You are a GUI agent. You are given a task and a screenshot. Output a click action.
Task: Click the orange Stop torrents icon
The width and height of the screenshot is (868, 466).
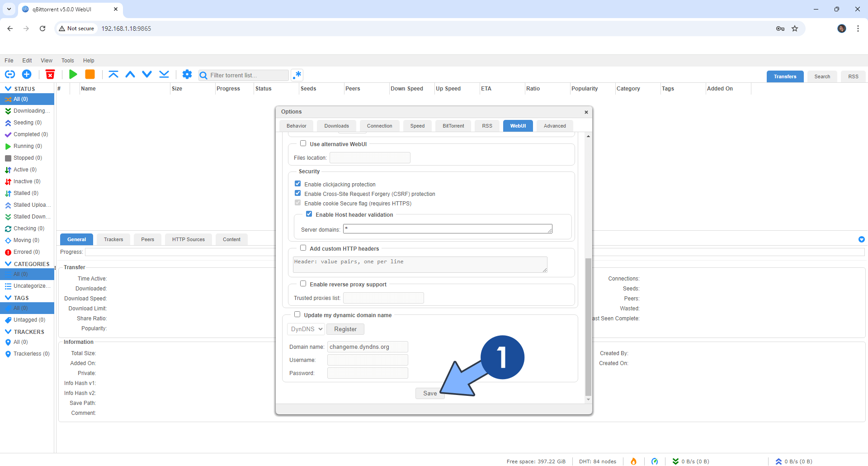pyautogui.click(x=90, y=74)
